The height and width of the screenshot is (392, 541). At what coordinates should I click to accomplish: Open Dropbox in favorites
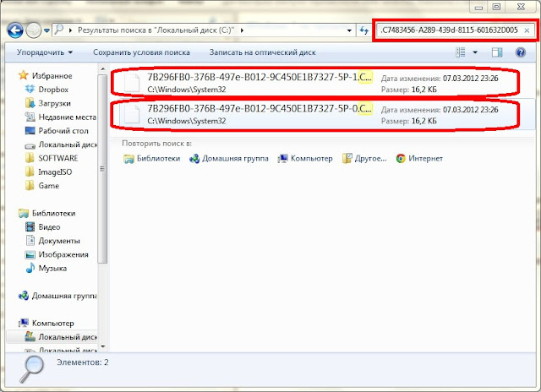[47, 90]
